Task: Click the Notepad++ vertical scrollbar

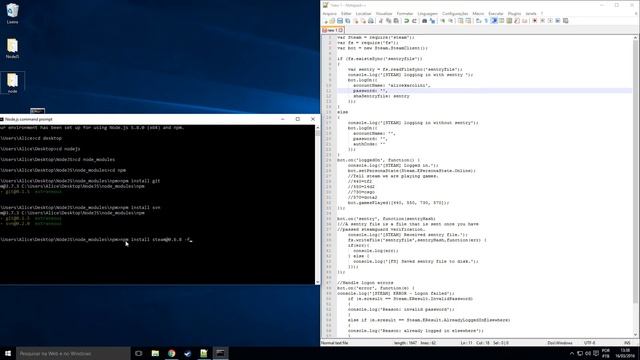Action: 636,186
